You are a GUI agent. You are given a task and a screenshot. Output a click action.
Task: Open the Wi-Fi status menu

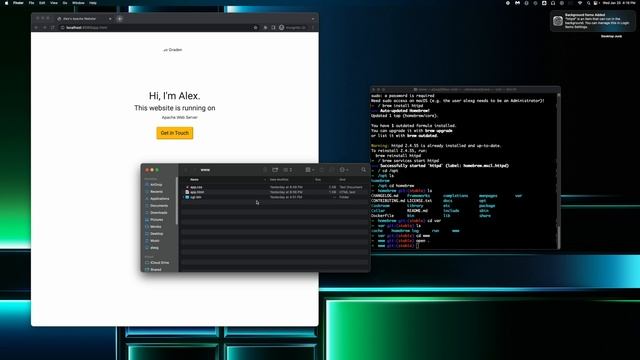point(580,3)
